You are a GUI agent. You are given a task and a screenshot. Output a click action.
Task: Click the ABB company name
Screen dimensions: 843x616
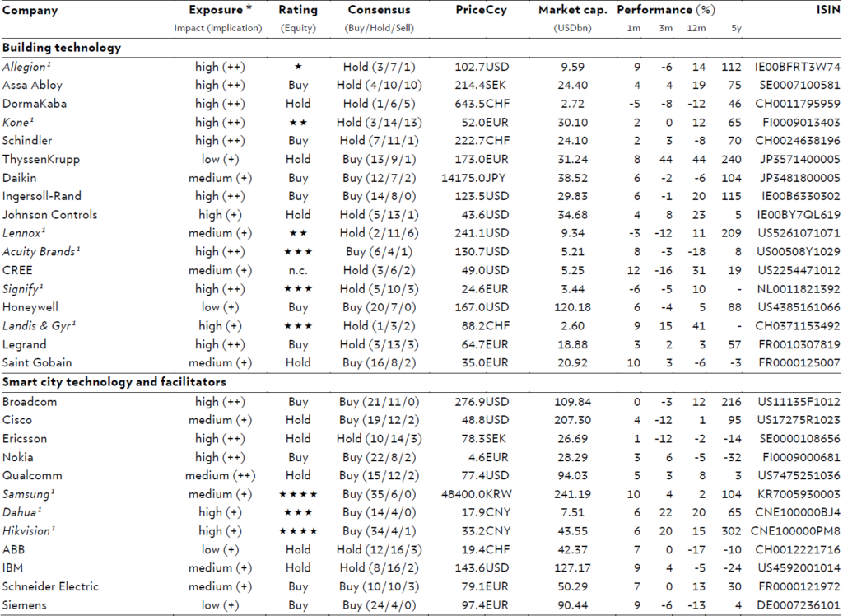tap(13, 549)
